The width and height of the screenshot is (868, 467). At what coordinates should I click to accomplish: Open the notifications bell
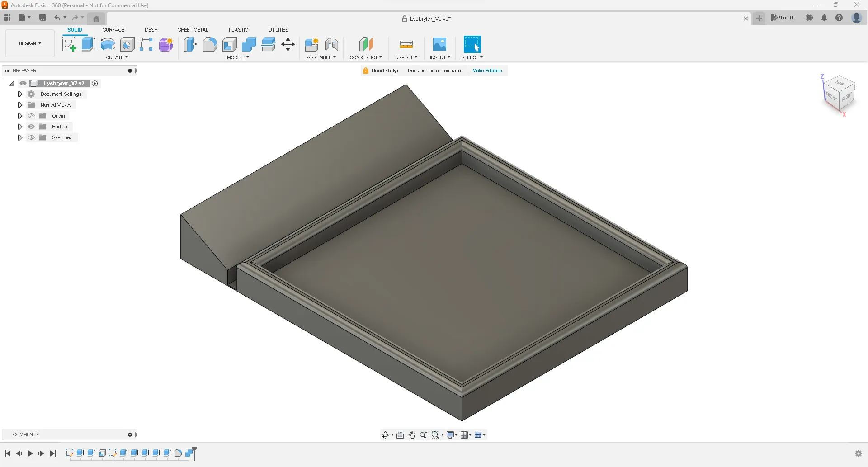tap(824, 18)
